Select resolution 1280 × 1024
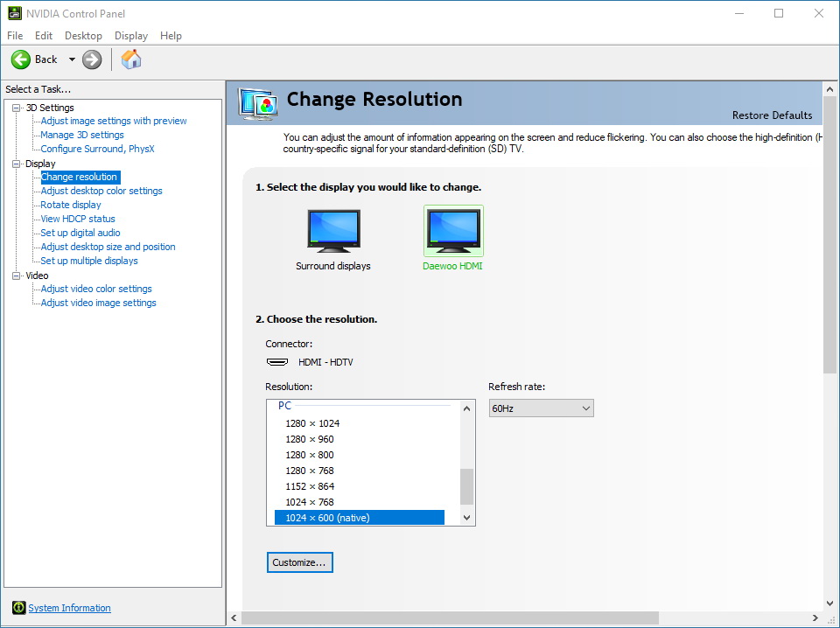Image resolution: width=840 pixels, height=628 pixels. click(x=360, y=423)
